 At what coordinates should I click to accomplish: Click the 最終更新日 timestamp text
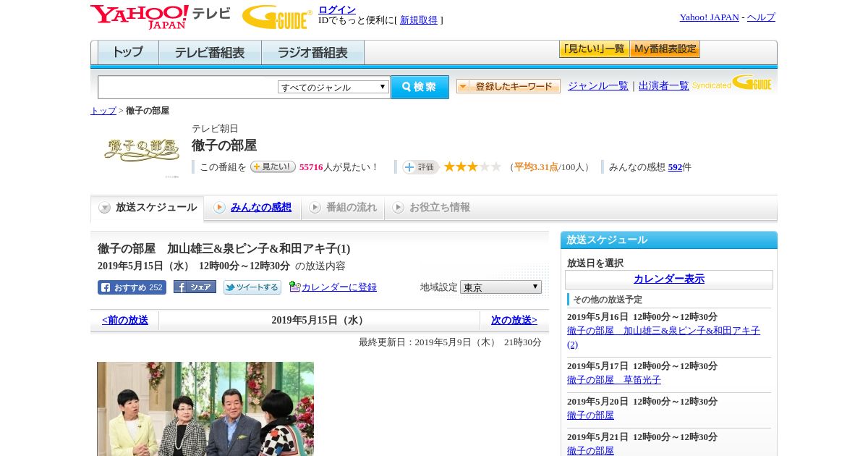450,342
